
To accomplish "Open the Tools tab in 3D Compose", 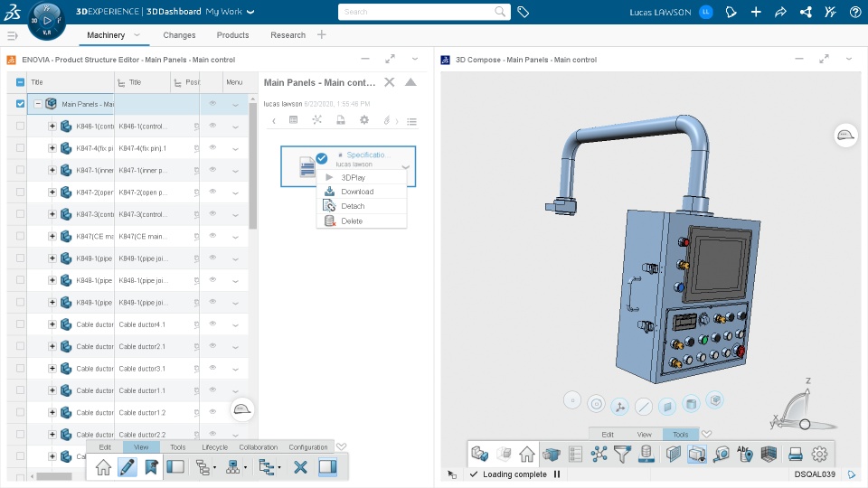I will click(680, 435).
